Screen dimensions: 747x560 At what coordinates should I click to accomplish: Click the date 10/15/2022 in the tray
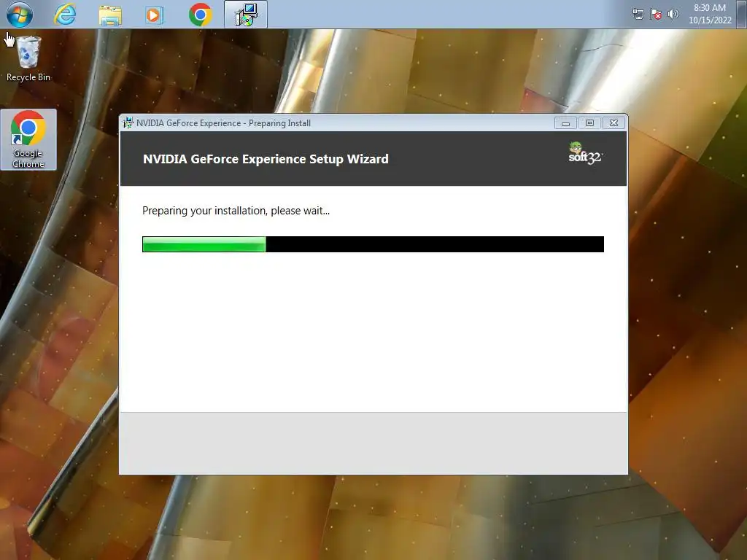coord(710,20)
